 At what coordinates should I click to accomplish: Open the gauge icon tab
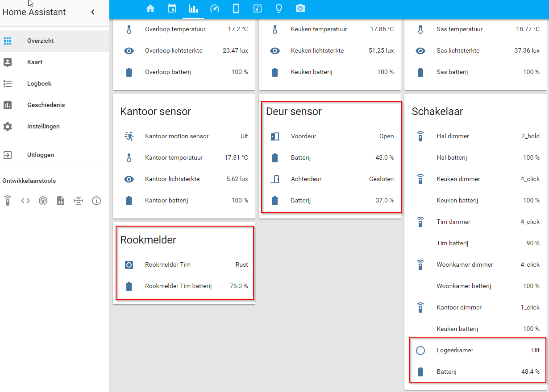215,8
